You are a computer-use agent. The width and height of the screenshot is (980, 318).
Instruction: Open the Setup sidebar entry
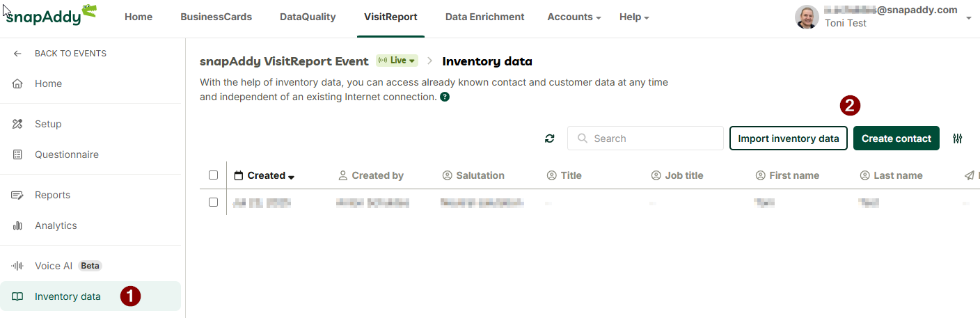tap(90, 124)
